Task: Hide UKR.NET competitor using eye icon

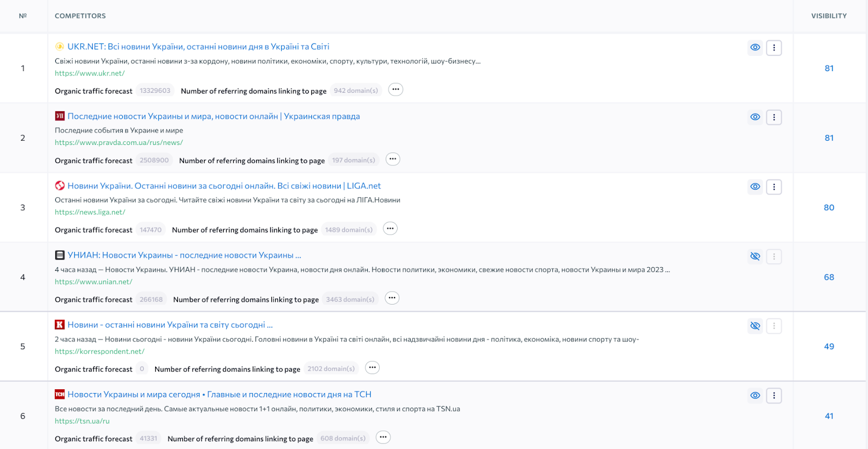Action: (755, 48)
